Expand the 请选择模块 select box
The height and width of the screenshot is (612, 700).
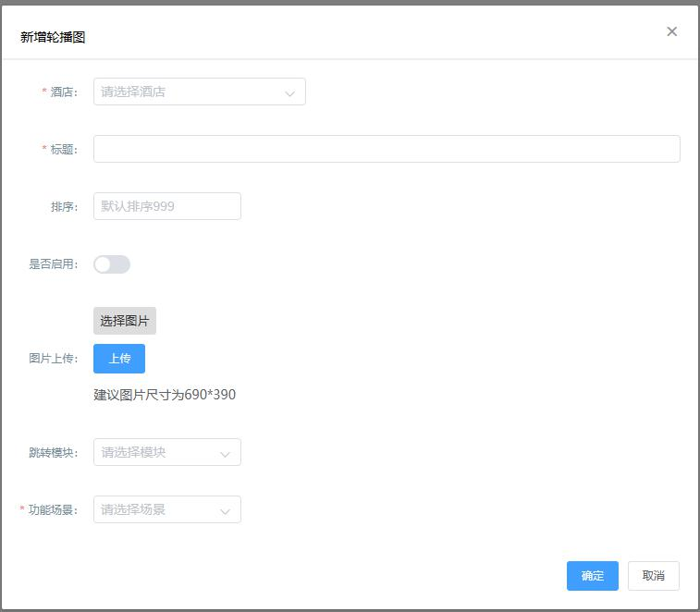157,452
